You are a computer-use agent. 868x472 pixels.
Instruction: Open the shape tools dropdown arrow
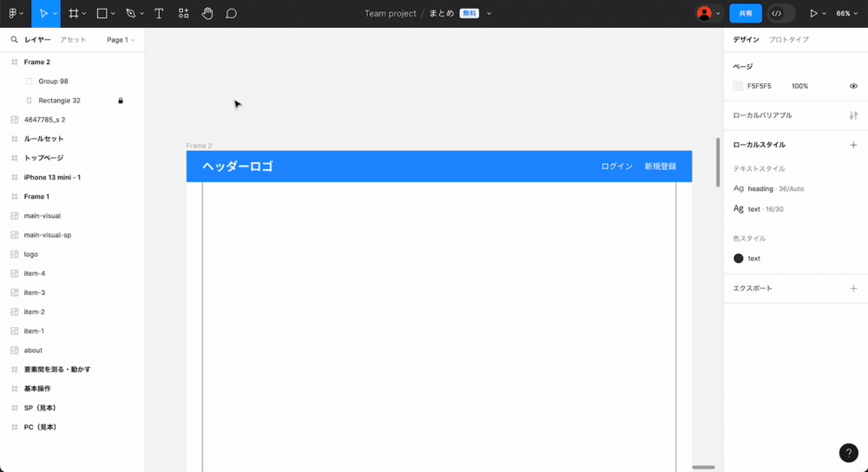tap(113, 14)
